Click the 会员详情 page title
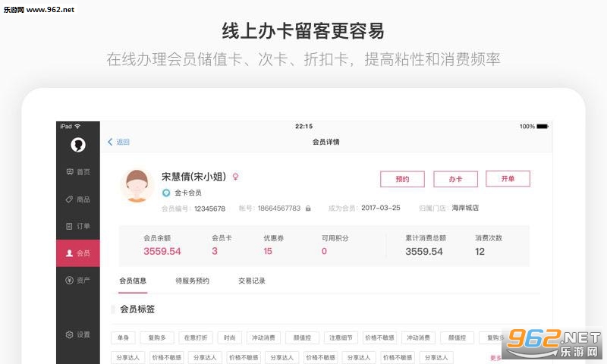Screen dimensions: 607x364 (326, 142)
